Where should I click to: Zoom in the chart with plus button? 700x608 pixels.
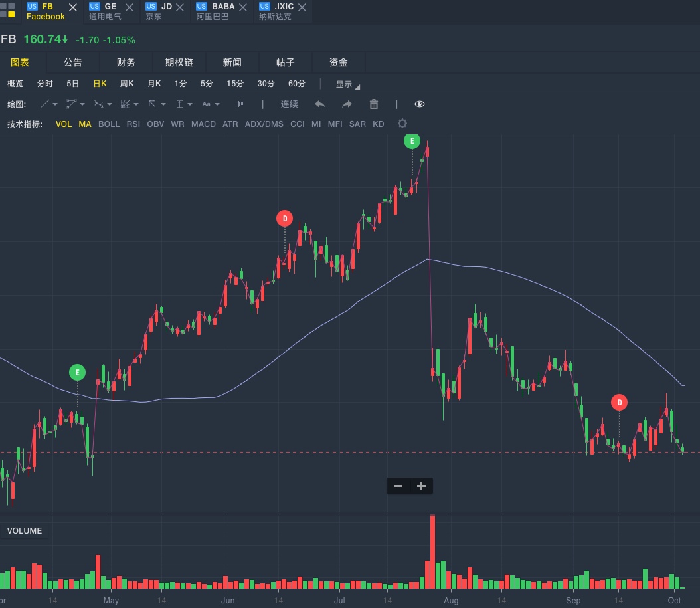pos(421,486)
